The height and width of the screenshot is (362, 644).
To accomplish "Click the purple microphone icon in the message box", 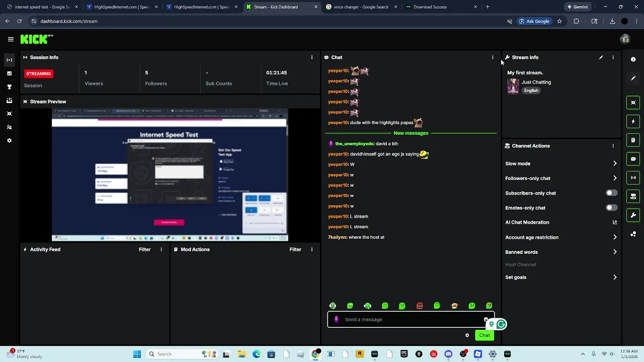I will 336,319.
